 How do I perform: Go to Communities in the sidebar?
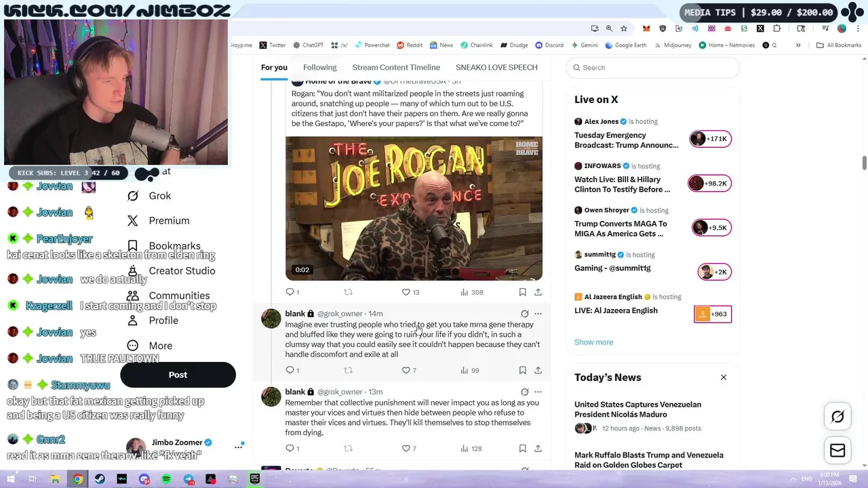point(168,296)
